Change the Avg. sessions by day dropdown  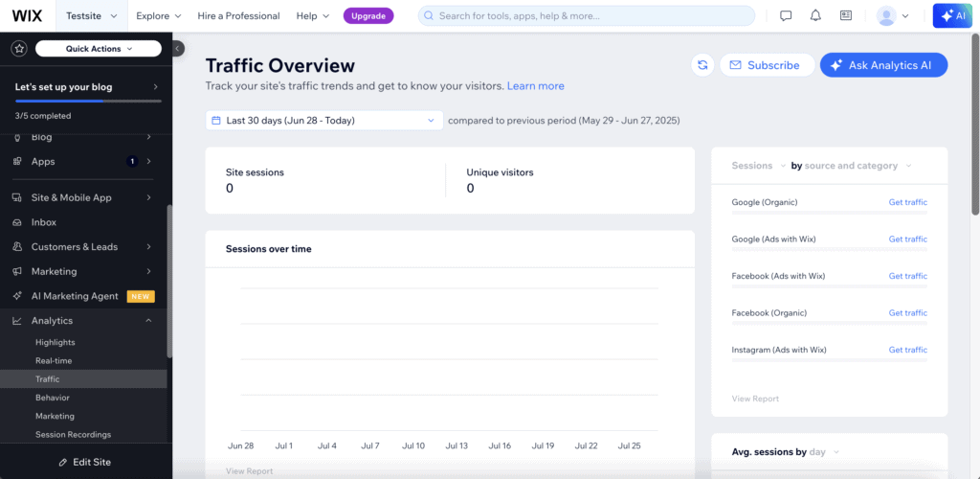(824, 451)
